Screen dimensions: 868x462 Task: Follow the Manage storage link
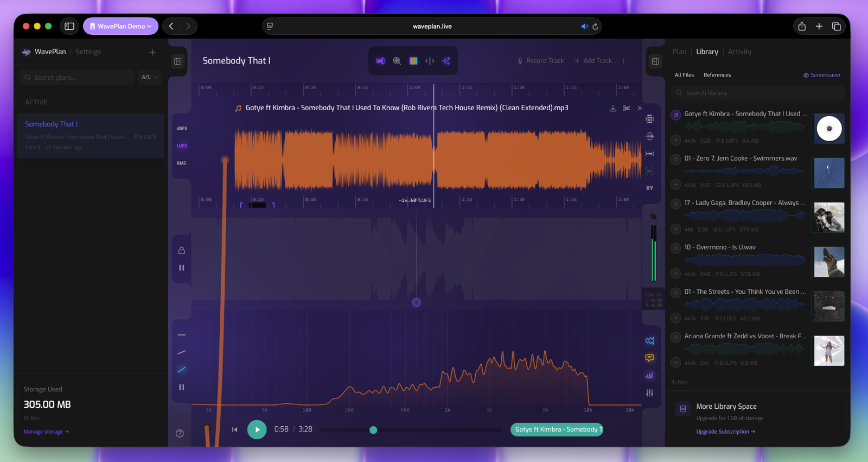[x=46, y=432]
